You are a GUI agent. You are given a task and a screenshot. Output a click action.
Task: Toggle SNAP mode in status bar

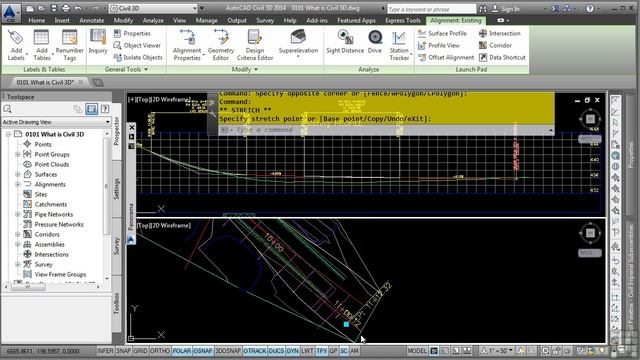pos(123,351)
